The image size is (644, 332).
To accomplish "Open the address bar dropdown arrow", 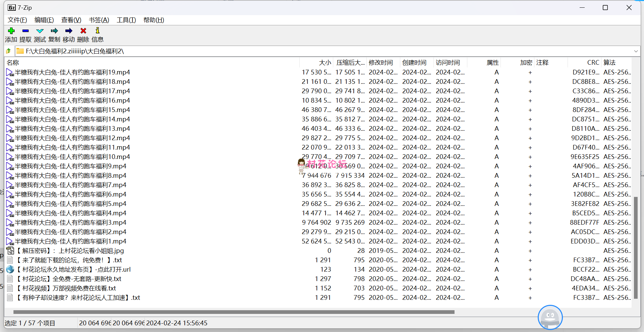I will point(636,51).
